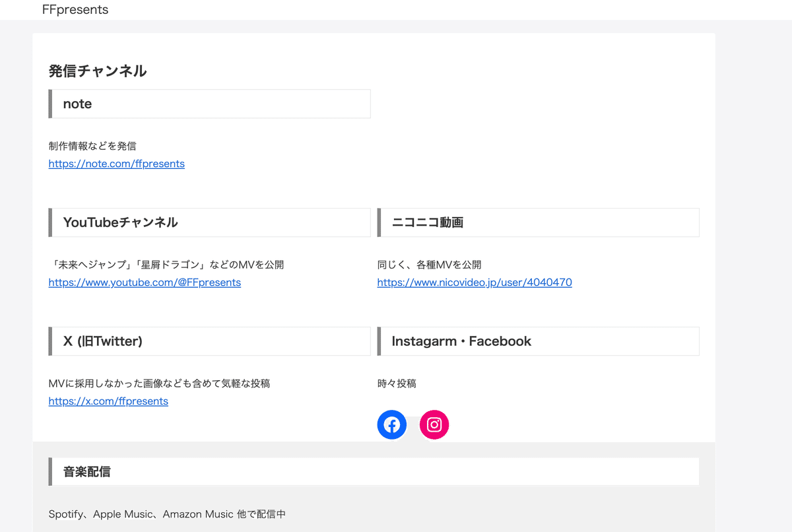Open the Instagram icon link
792x532 pixels.
pyautogui.click(x=434, y=424)
